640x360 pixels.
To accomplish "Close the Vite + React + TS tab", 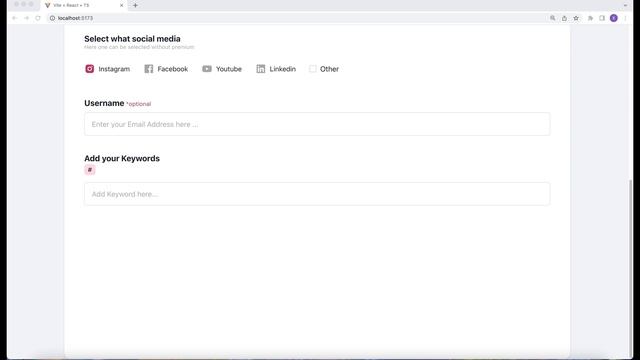I will tap(121, 5).
